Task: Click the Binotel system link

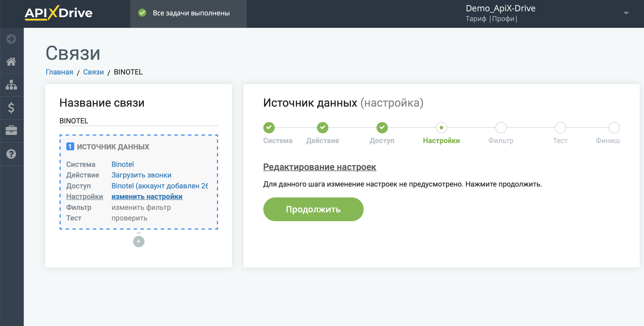Action: [123, 164]
